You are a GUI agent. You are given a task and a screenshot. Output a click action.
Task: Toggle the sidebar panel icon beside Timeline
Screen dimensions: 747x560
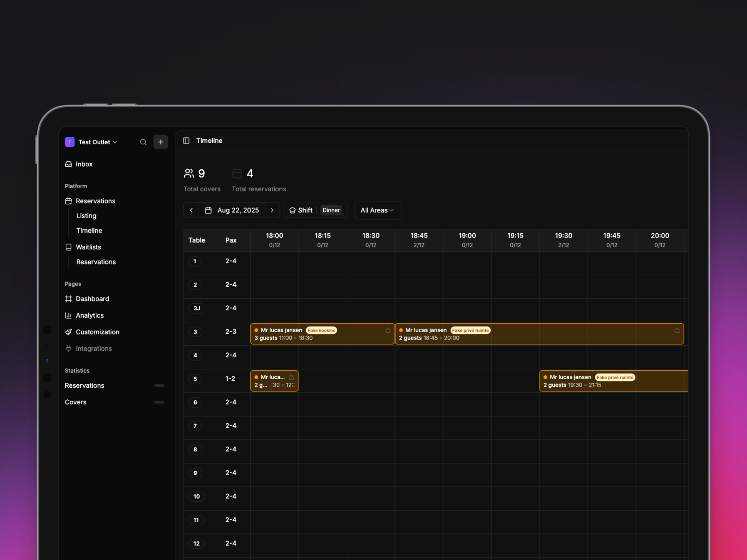[186, 140]
